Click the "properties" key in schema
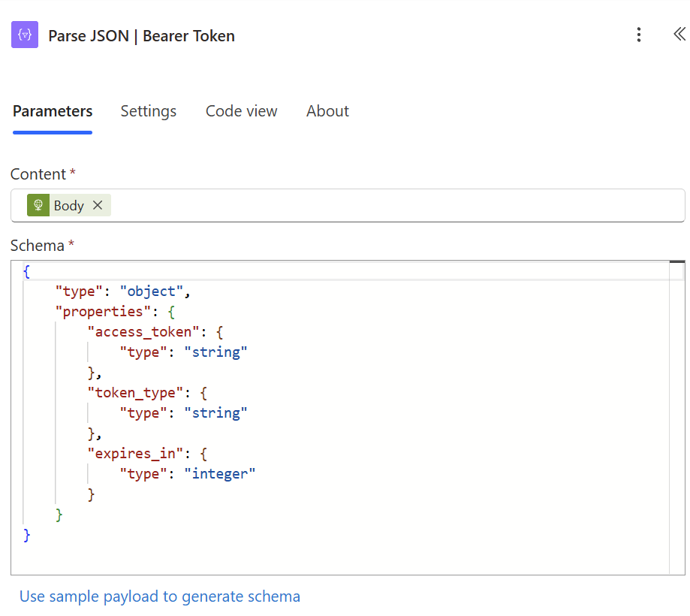 103,312
